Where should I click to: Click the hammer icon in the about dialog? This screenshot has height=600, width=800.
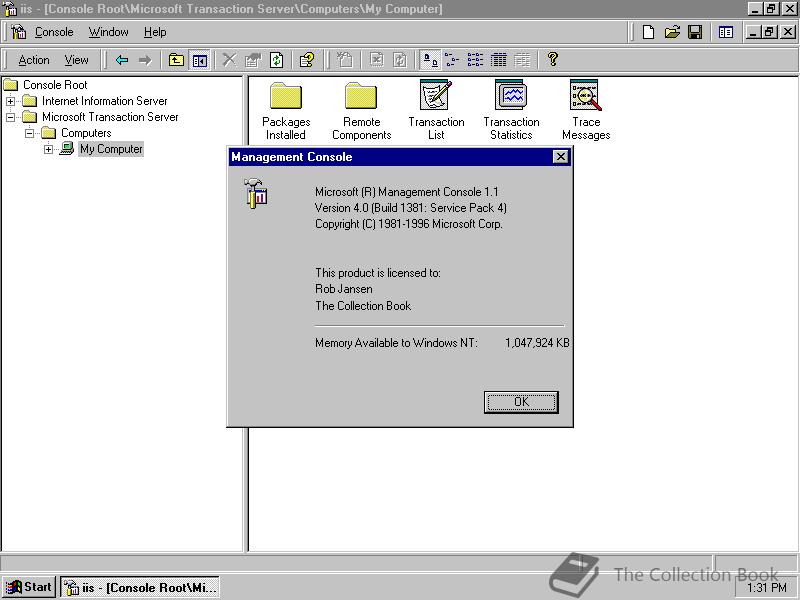(x=256, y=193)
